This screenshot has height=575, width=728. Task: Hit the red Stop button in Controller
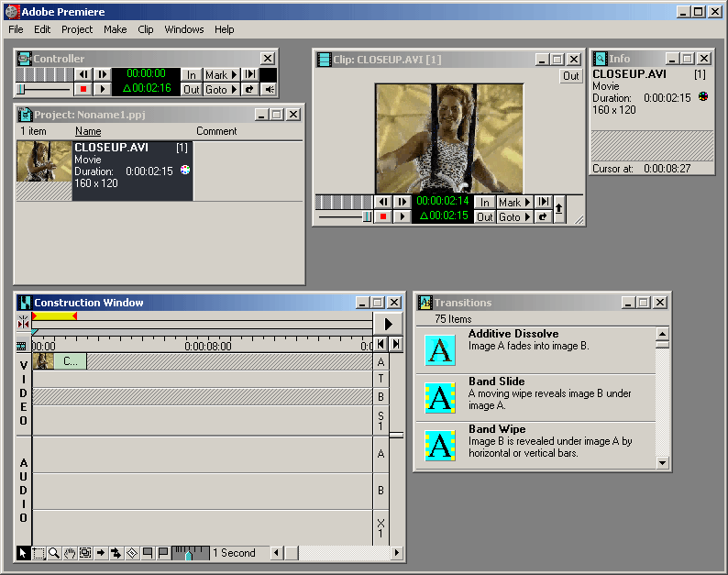click(83, 89)
